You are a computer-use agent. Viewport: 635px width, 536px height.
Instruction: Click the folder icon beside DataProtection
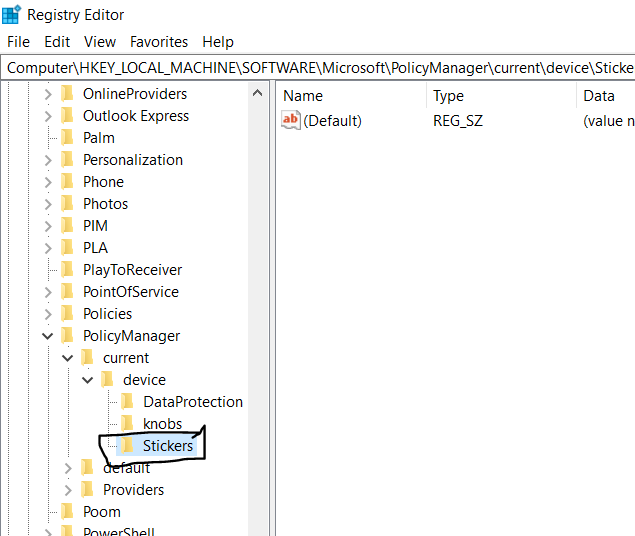pyautogui.click(x=127, y=402)
